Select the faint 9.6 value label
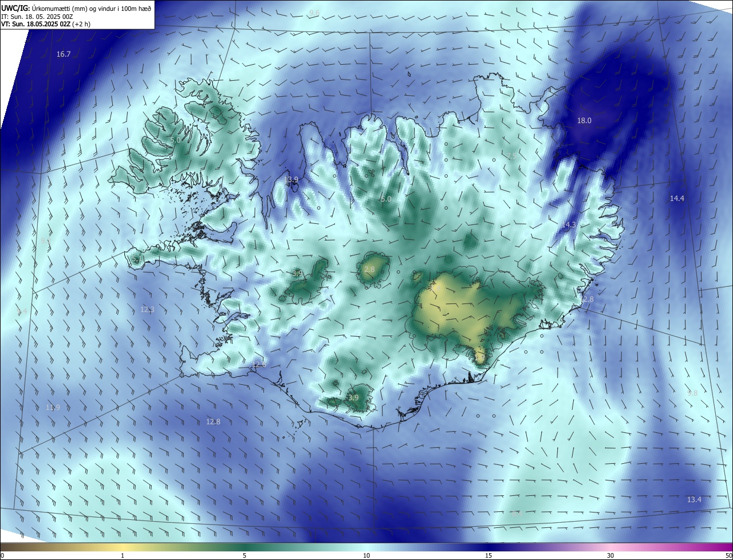This screenshot has height=560, width=733. 314,13
